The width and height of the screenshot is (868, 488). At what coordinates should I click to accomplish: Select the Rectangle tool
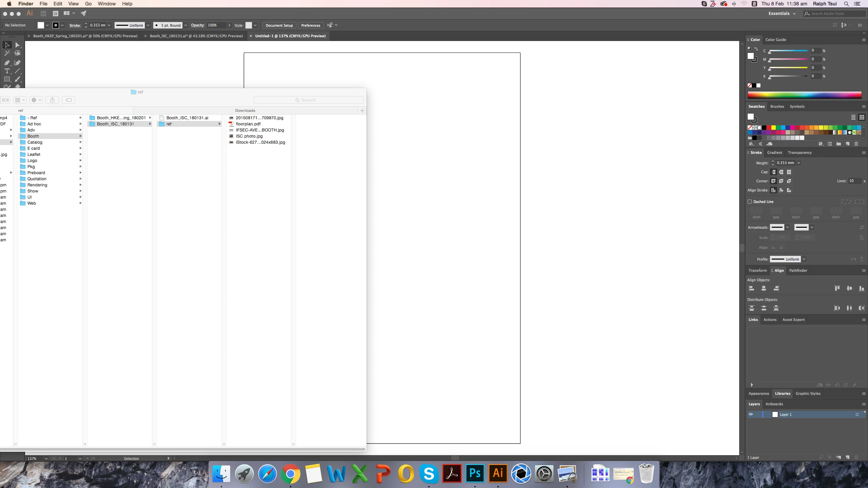click(x=7, y=79)
